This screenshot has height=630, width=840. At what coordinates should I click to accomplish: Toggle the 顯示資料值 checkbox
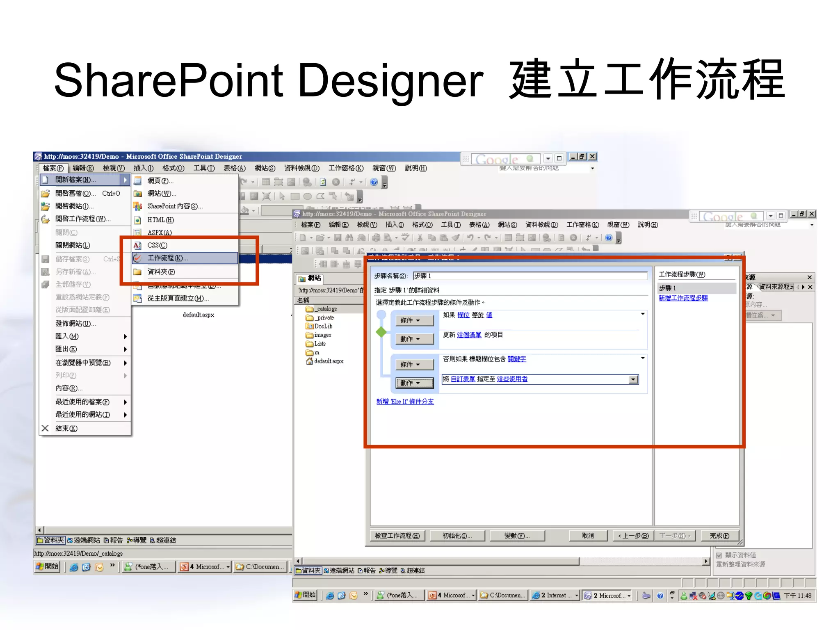click(719, 555)
